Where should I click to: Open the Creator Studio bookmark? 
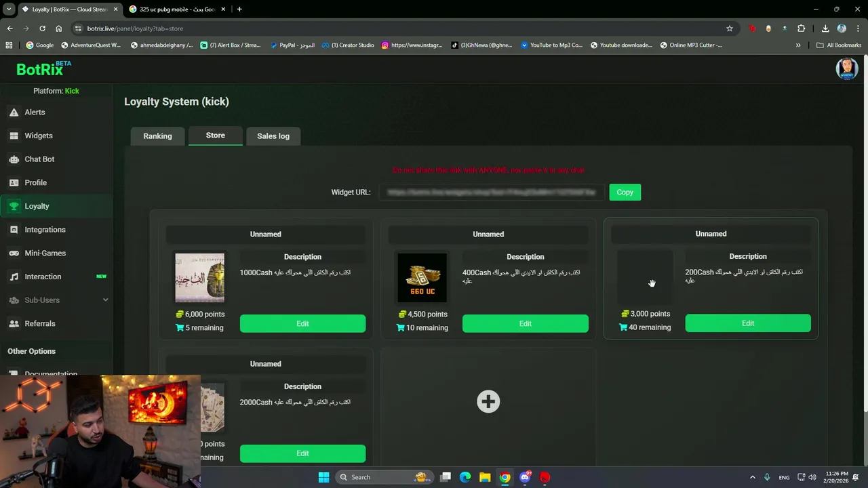[348, 45]
